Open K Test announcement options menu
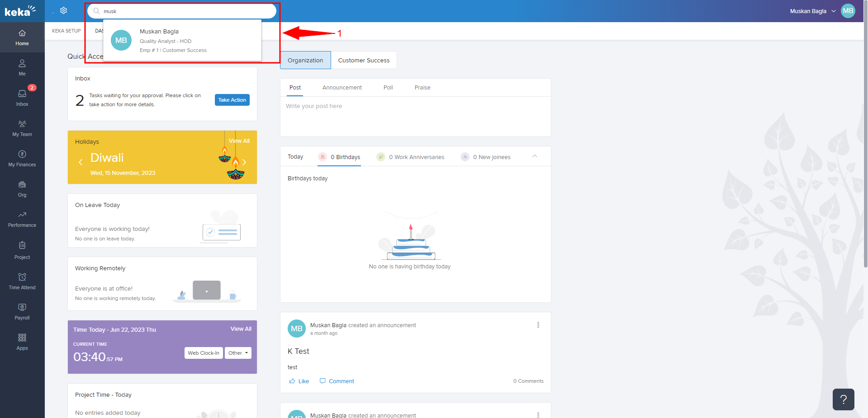This screenshot has height=418, width=868. (x=538, y=325)
